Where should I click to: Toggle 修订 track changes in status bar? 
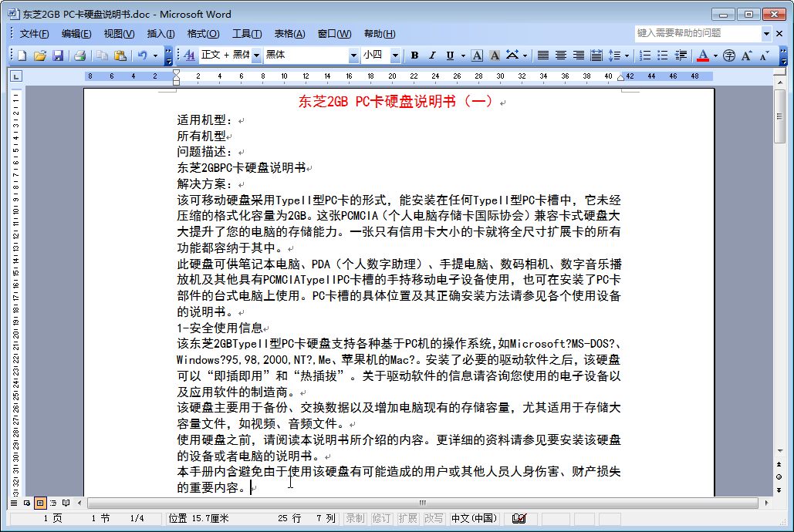click(x=381, y=518)
